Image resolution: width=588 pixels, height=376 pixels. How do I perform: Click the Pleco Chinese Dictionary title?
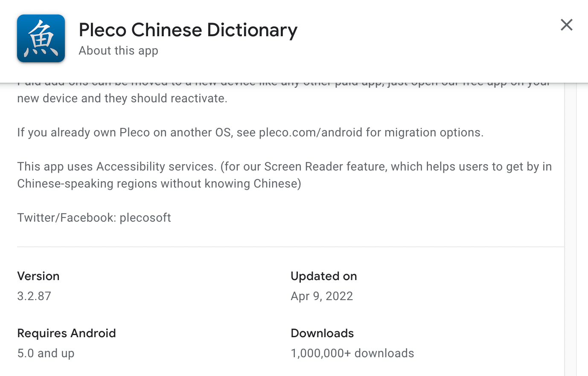[188, 30]
